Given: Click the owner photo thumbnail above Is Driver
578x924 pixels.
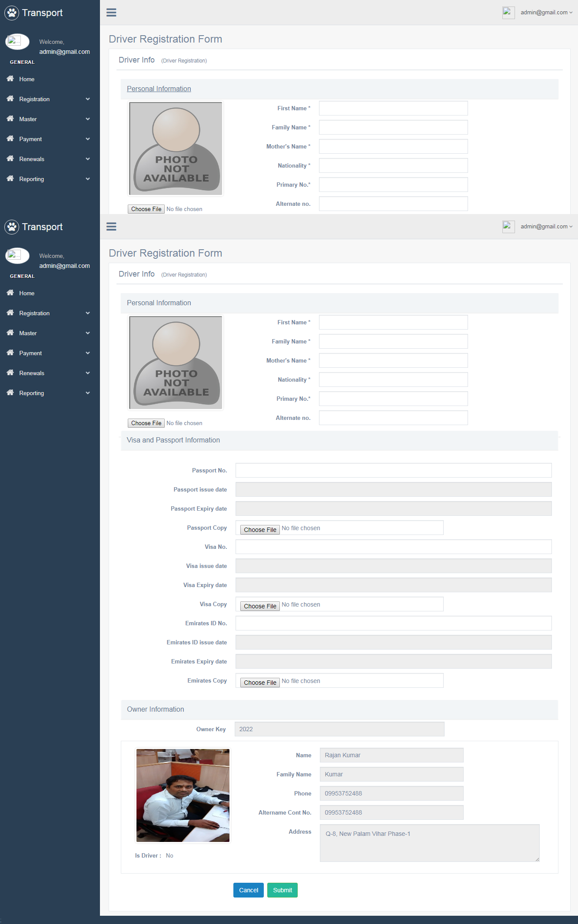Looking at the screenshot, I should 183,795.
